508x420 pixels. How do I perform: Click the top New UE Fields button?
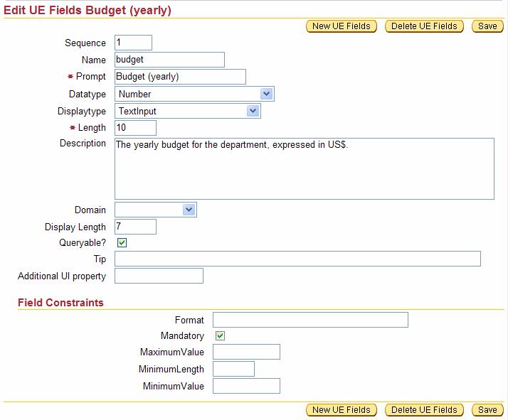pyautogui.click(x=342, y=26)
